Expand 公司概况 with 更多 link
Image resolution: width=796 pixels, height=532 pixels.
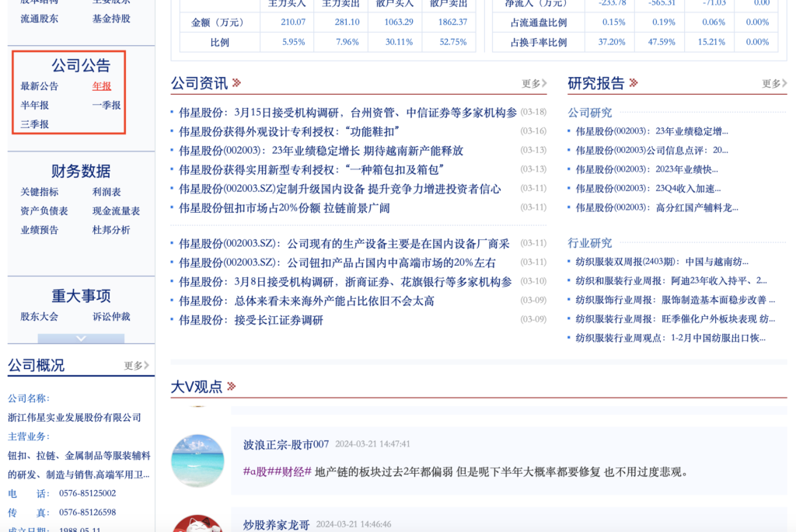click(x=137, y=366)
